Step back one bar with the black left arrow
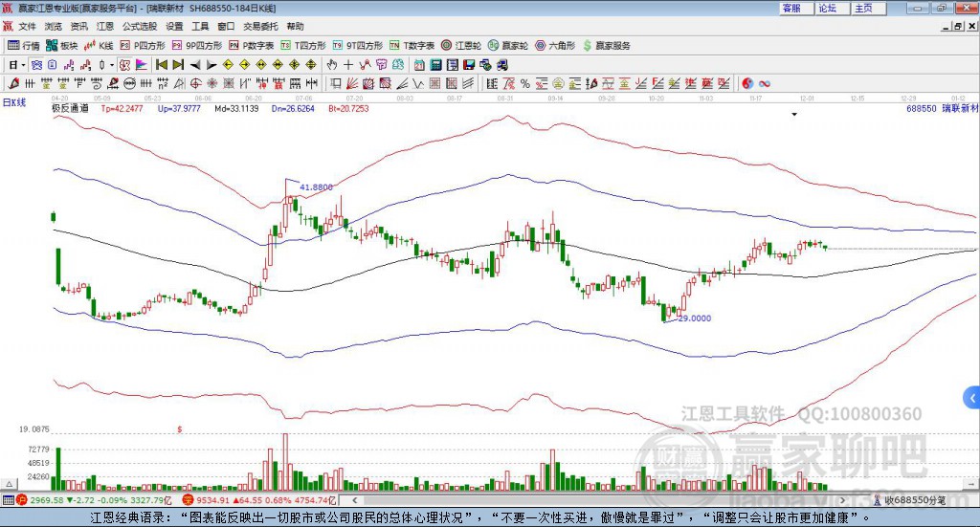Viewport: 980px width, 527px height. point(195,65)
